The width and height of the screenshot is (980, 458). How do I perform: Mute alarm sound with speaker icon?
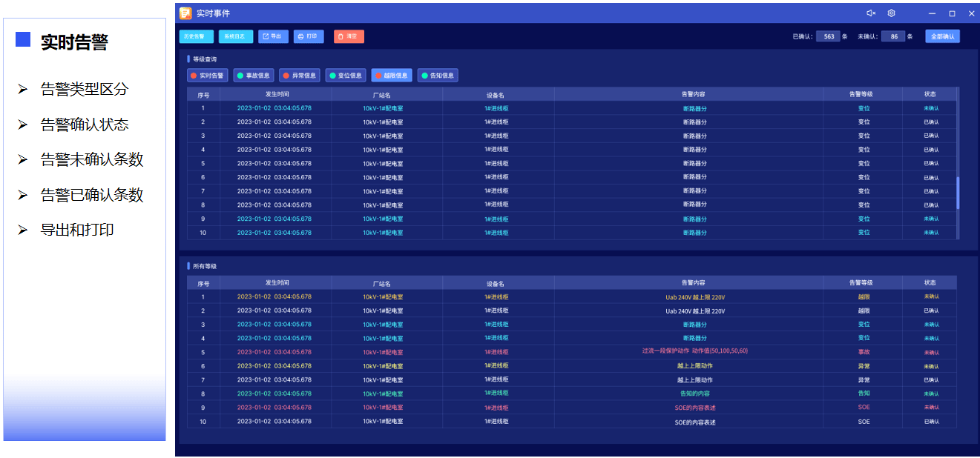coord(871,13)
